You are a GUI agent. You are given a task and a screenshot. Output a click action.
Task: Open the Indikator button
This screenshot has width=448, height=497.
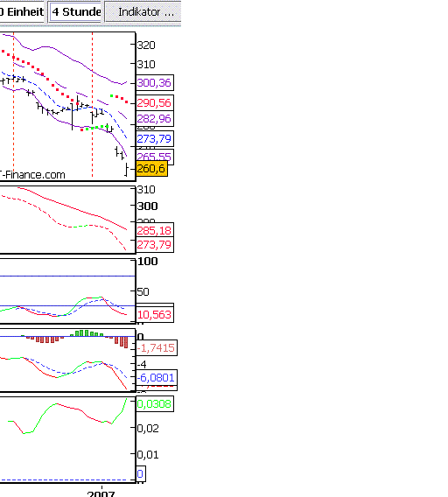click(143, 11)
